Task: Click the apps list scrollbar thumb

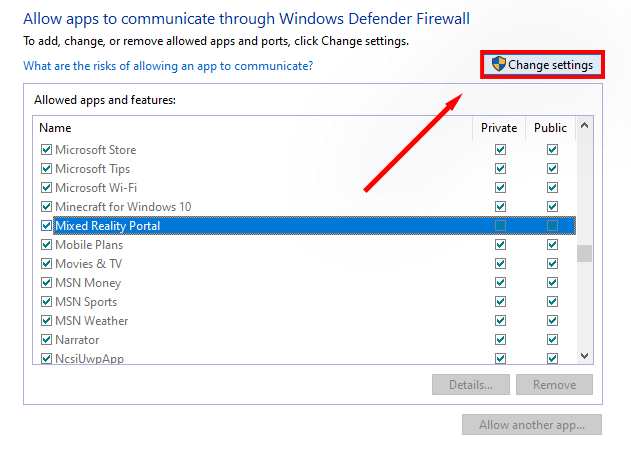Action: click(585, 252)
